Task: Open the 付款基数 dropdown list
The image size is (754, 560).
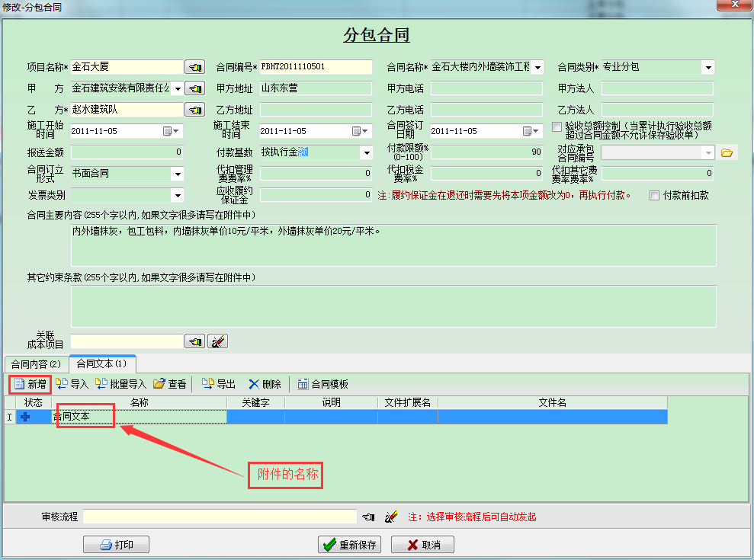Action: [366, 152]
